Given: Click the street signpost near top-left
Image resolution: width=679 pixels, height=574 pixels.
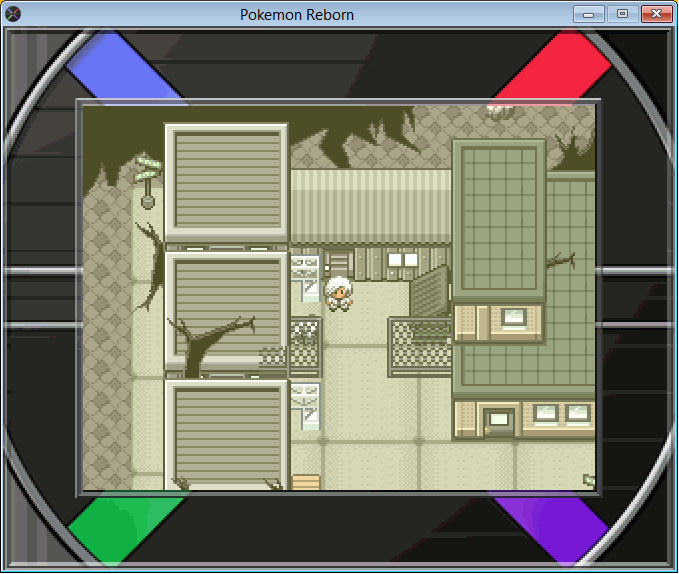Looking at the screenshot, I should (148, 181).
